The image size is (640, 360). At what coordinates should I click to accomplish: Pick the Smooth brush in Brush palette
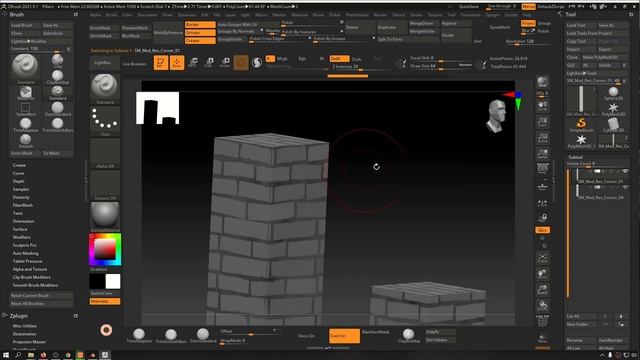point(25,140)
